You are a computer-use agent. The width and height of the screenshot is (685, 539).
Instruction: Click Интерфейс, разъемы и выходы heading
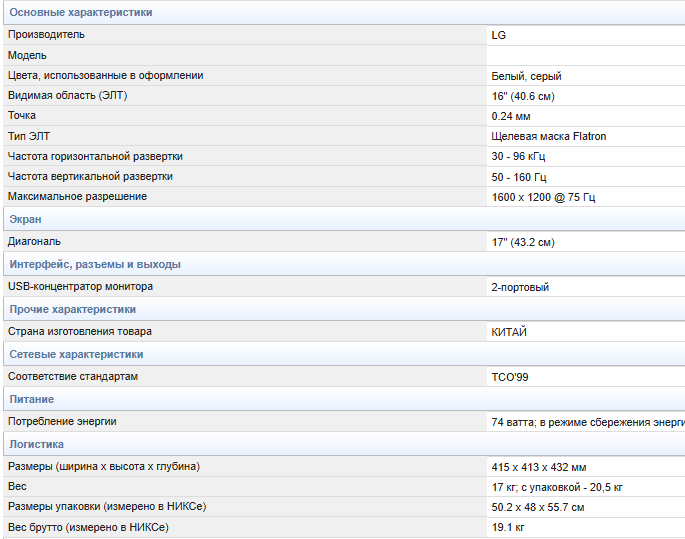95,264
